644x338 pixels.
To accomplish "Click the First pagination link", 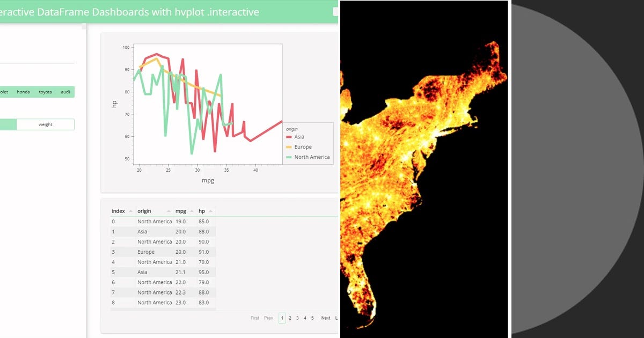I will pyautogui.click(x=255, y=318).
